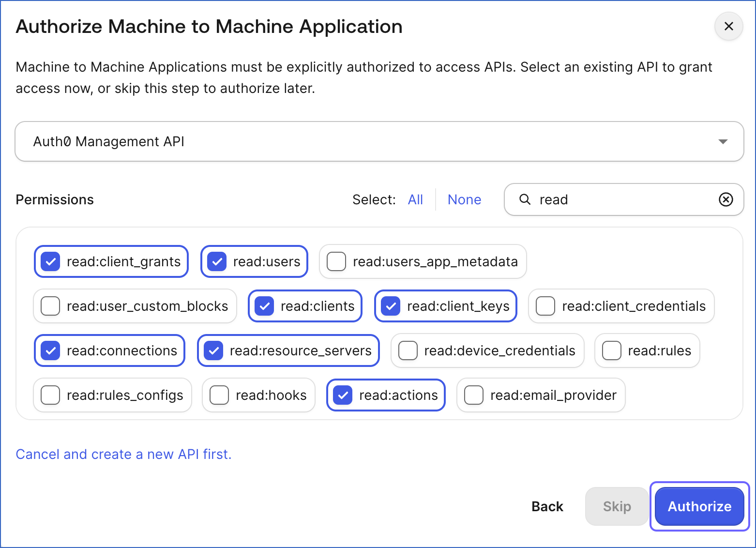Uncheck read:client_grants permission
Screen dimensions: 756x548
[50, 262]
